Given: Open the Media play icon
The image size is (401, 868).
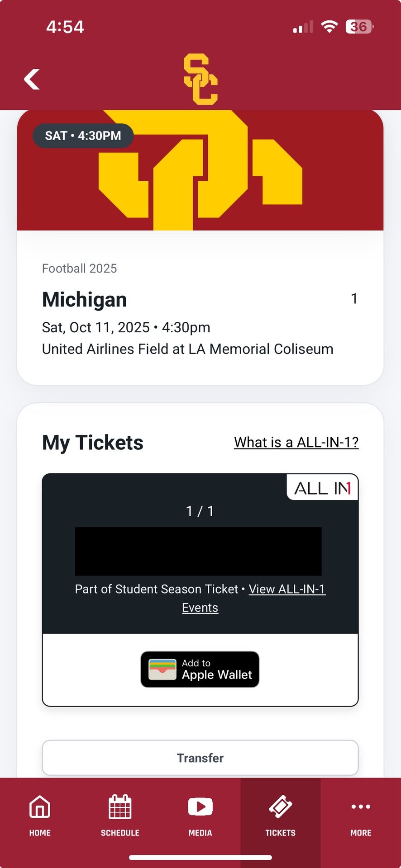Looking at the screenshot, I should point(200,807).
